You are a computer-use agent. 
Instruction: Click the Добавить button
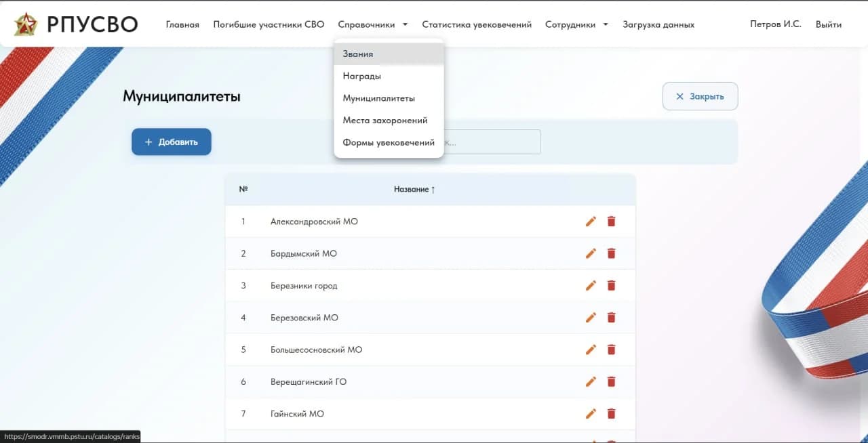[x=172, y=142]
